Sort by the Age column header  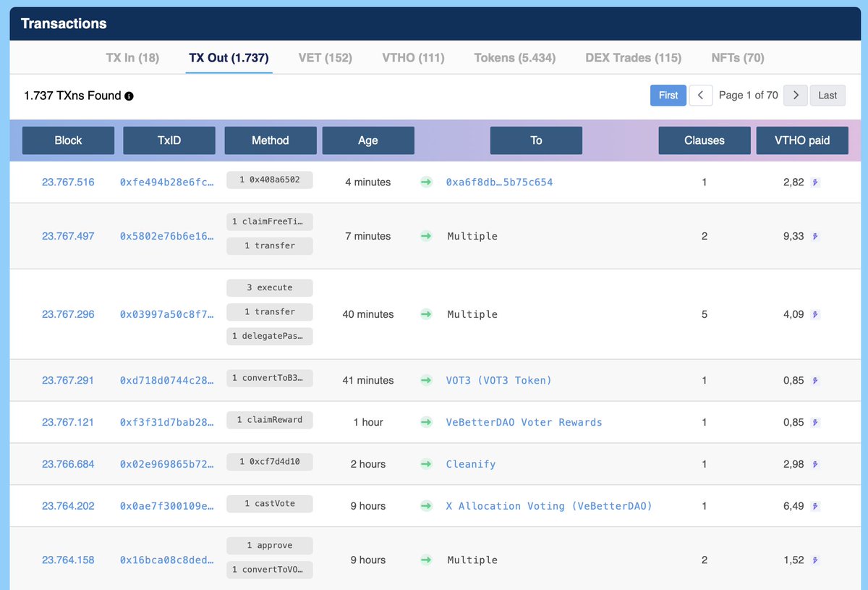click(x=368, y=140)
